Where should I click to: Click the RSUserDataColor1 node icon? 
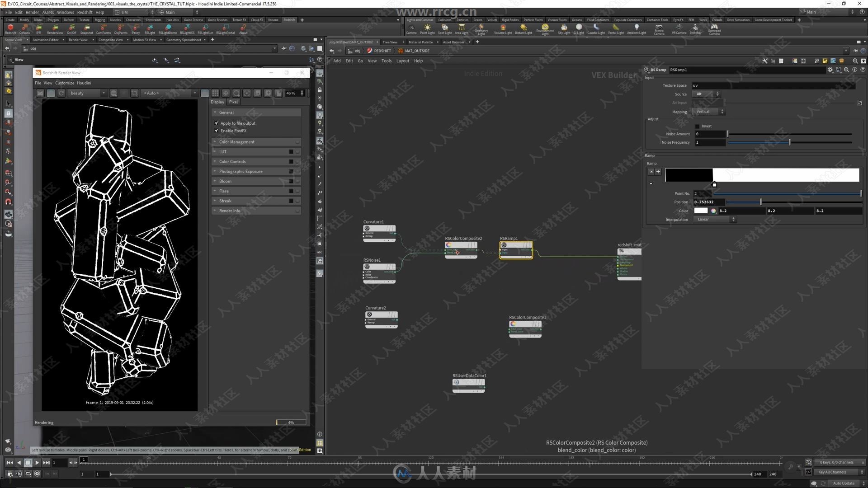point(456,382)
